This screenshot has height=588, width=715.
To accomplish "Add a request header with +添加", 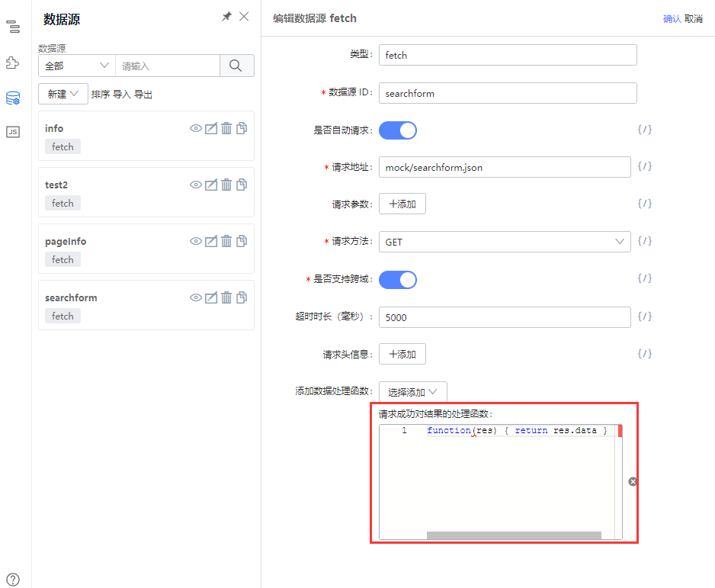I will pos(402,354).
